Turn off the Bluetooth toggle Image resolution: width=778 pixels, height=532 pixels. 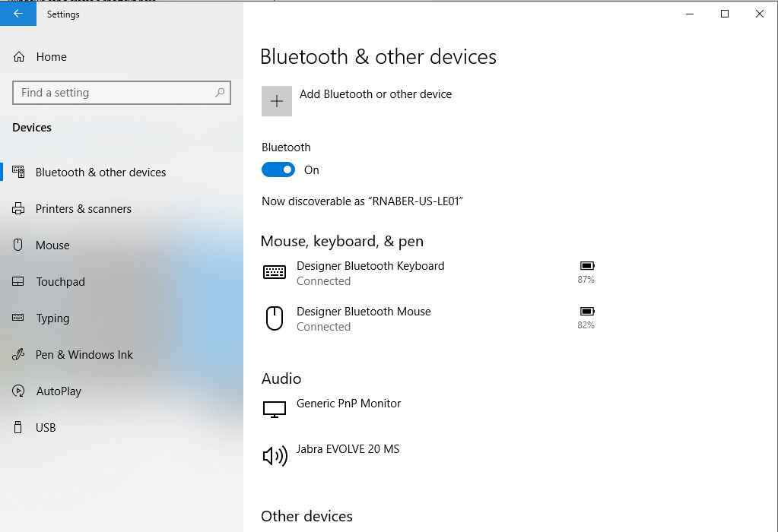coord(278,170)
